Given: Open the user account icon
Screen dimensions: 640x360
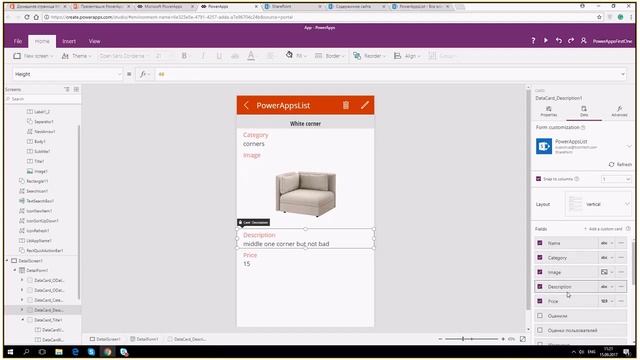Looking at the screenshot, I should [584, 41].
